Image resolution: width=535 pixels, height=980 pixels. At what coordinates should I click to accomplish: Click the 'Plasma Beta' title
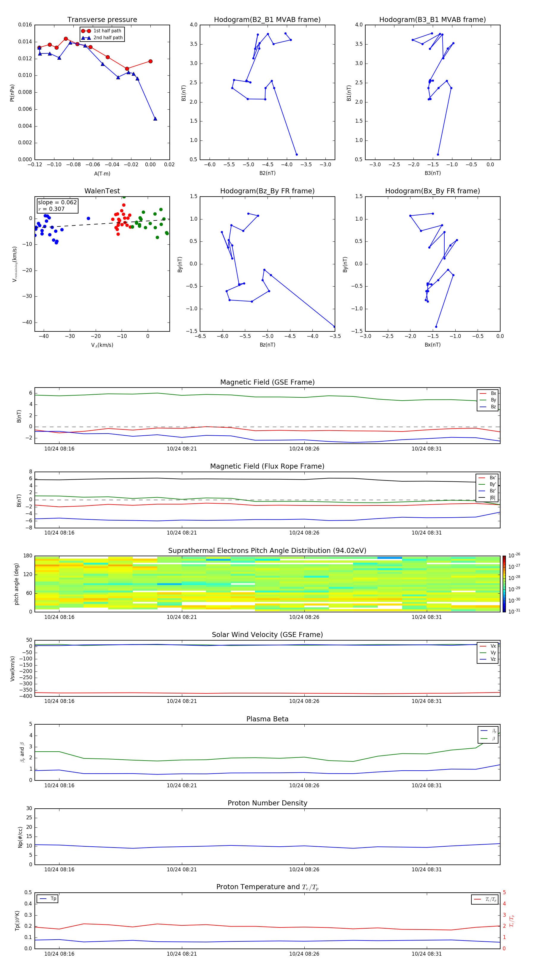point(267,719)
